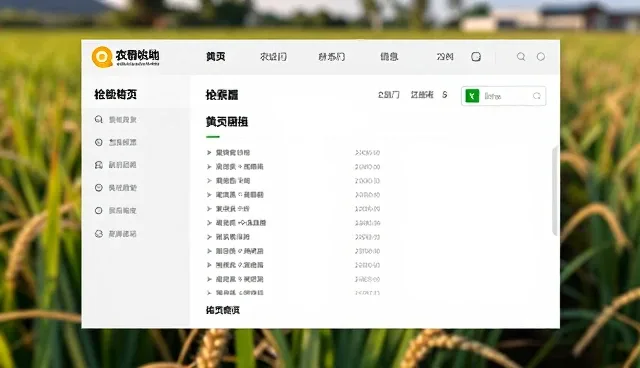Click the fifth sidebar item's text label
640x368 pixels.
122,211
